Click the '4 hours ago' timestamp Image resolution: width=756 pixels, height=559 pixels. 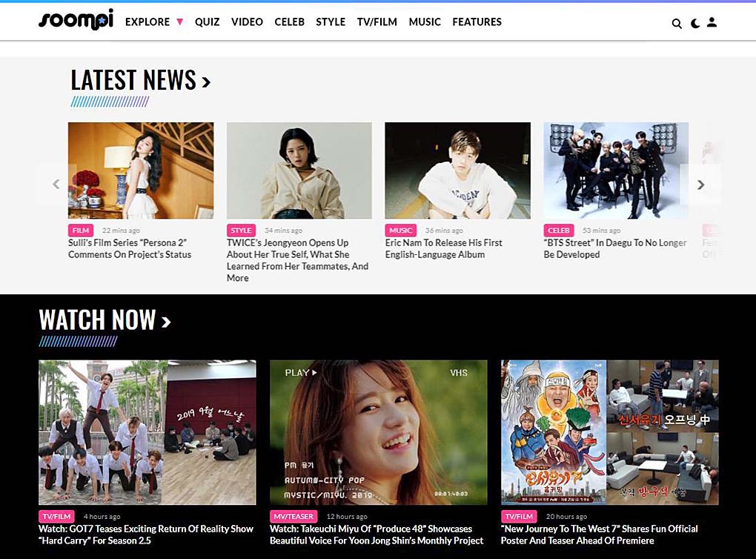click(x=102, y=517)
